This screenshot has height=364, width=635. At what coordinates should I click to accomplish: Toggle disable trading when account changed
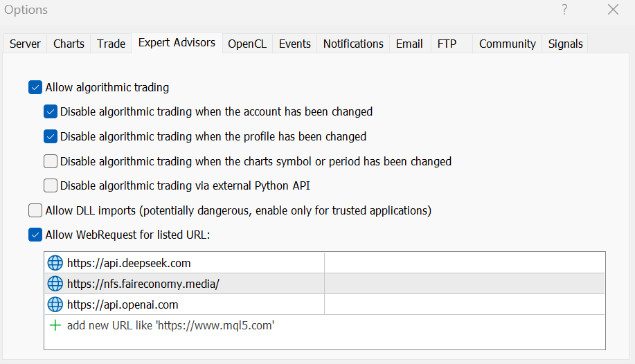pos(50,111)
